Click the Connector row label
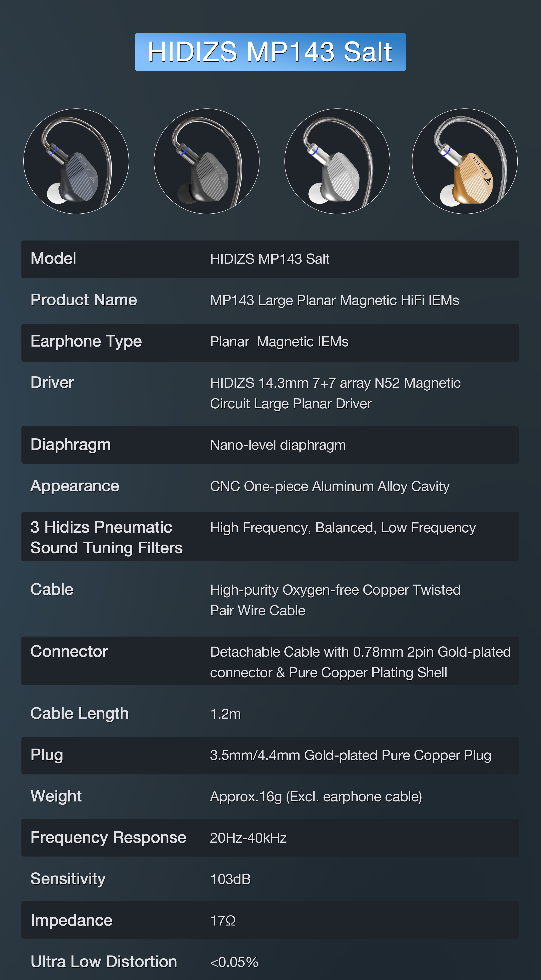 (x=69, y=651)
